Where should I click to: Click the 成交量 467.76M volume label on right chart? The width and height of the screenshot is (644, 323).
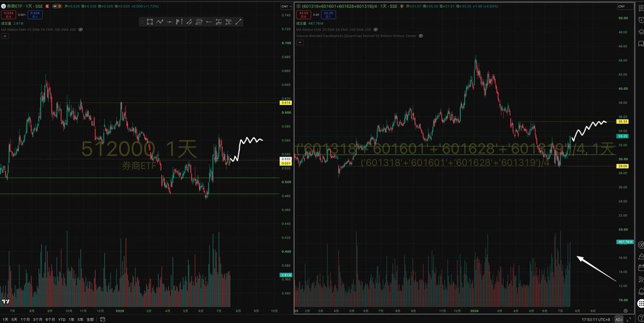coord(310,24)
